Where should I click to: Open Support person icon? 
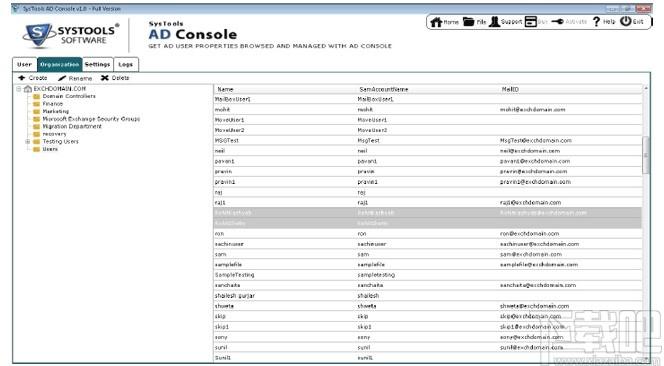[494, 22]
